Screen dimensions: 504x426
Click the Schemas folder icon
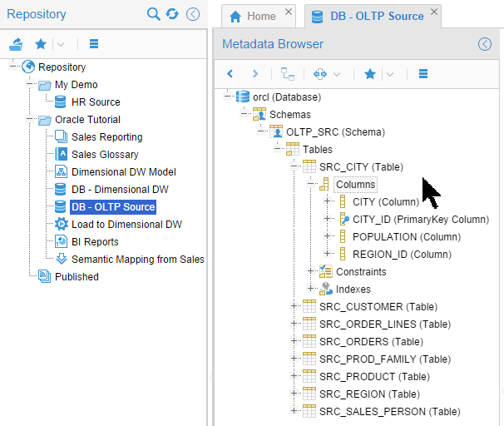pyautogui.click(x=259, y=114)
